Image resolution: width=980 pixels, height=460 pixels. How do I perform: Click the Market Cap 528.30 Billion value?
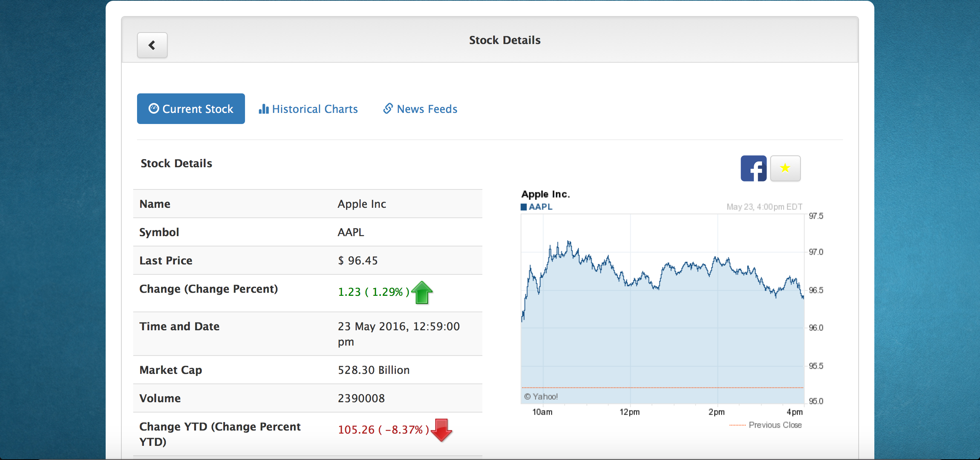[374, 370]
